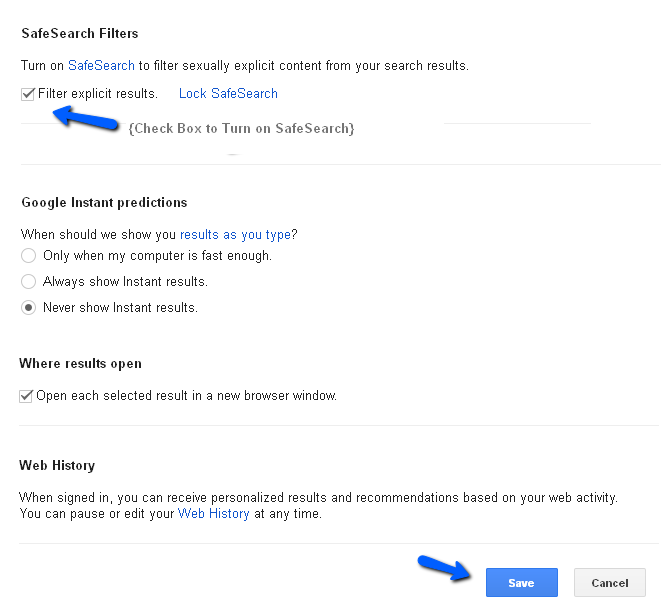Choose Always show Instant results radio button
The width and height of the screenshot is (667, 613).
(29, 282)
